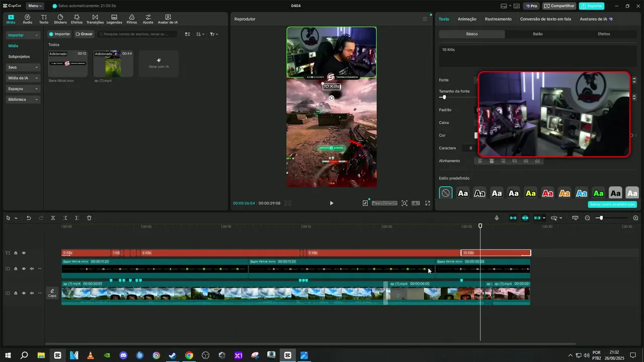Click the delete-left trim tool
Screen dimensions: 644x362
pos(65,218)
